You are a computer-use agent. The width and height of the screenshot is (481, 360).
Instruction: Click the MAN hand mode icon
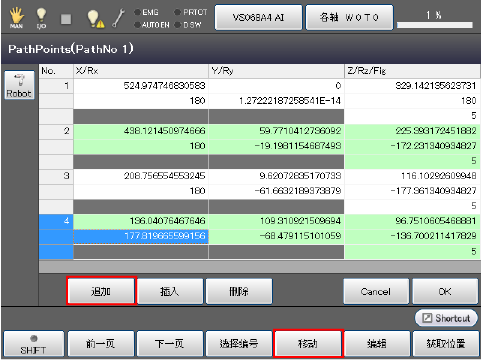click(x=16, y=17)
